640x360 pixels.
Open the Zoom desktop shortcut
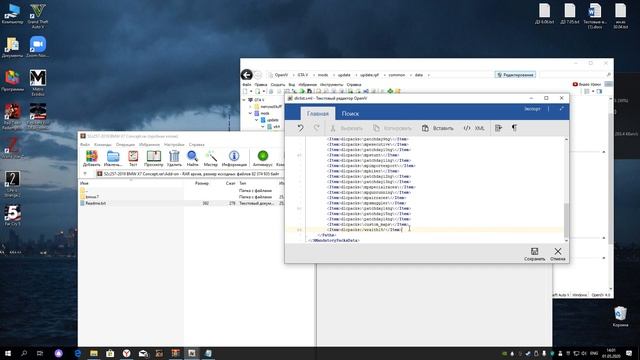click(x=38, y=47)
